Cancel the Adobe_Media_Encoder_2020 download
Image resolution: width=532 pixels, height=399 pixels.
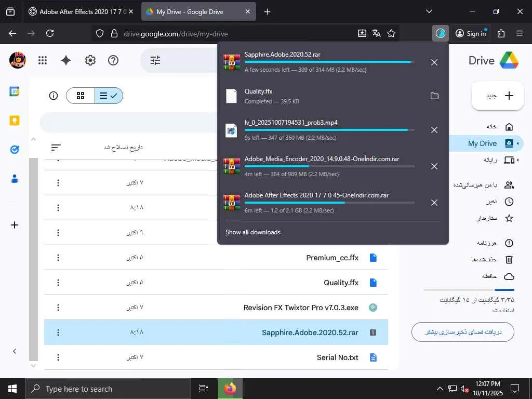434,166
